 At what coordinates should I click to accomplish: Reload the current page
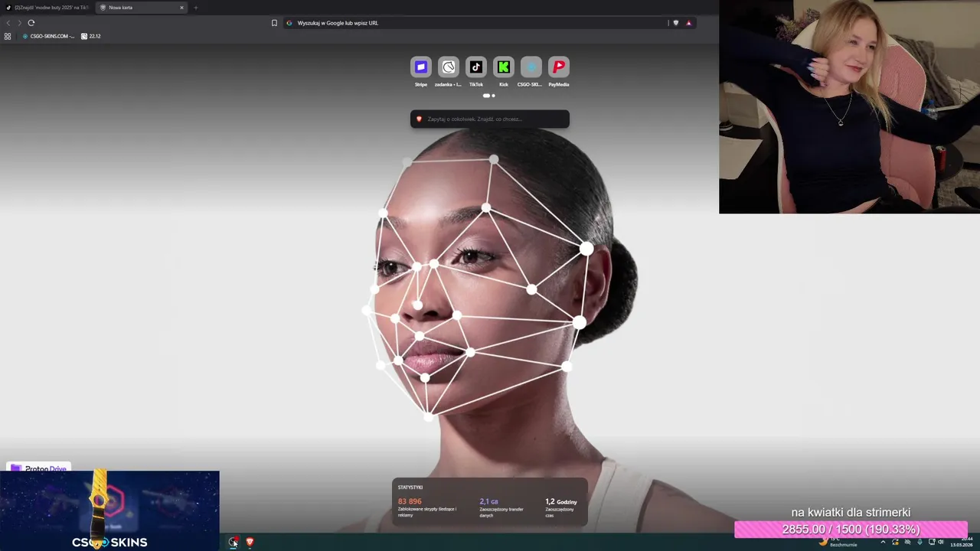(x=31, y=23)
